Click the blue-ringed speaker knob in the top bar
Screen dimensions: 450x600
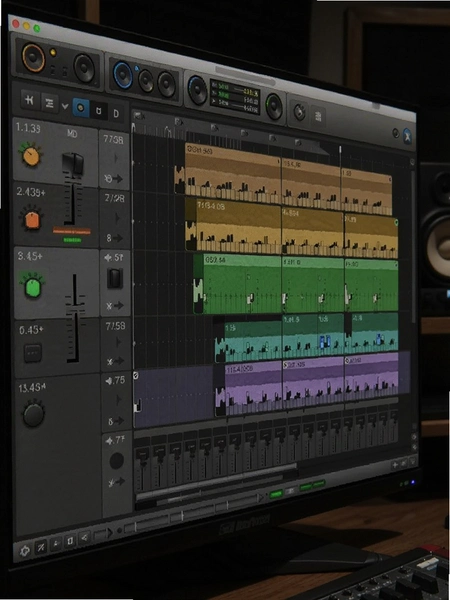[123, 75]
